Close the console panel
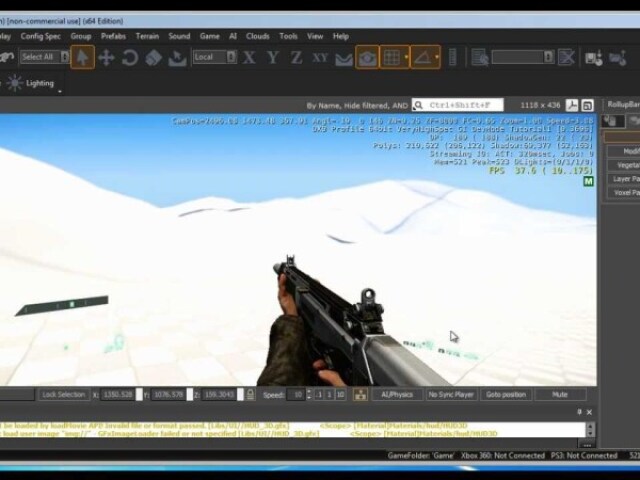Viewport: 640px width, 480px height. (589, 412)
